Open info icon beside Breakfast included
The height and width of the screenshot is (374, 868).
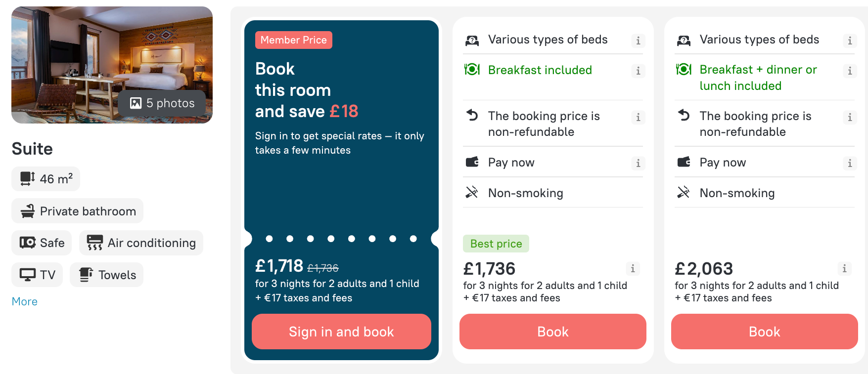638,71
